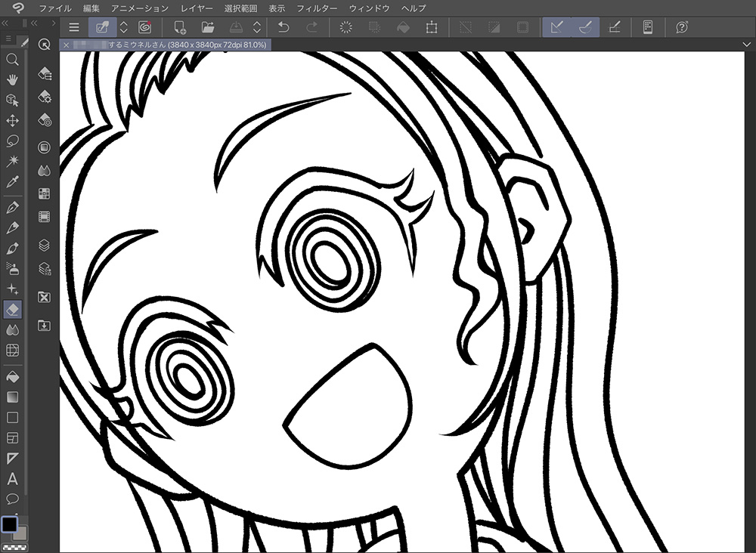
Task: Toggle Snap to Special Ruler
Action: (x=585, y=27)
